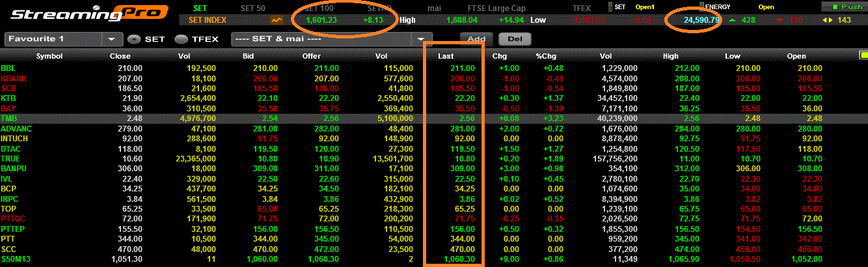The width and height of the screenshot is (868, 267).
Task: Select the BCP symbol
Action: [8, 189]
